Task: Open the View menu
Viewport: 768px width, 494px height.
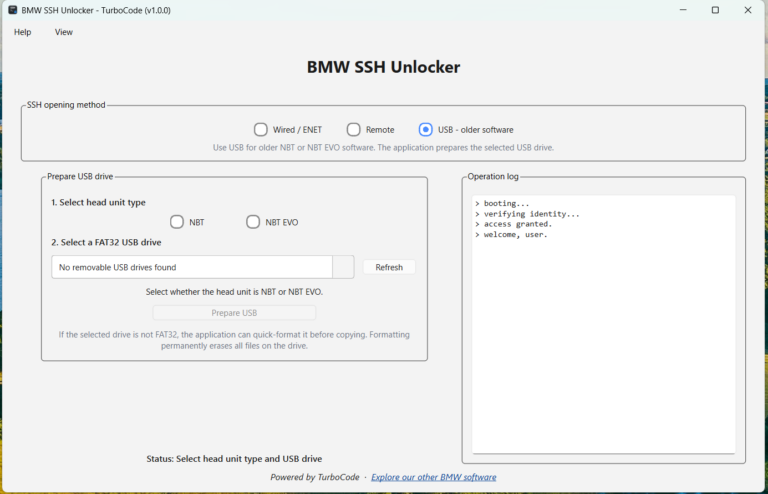Action: click(x=64, y=32)
